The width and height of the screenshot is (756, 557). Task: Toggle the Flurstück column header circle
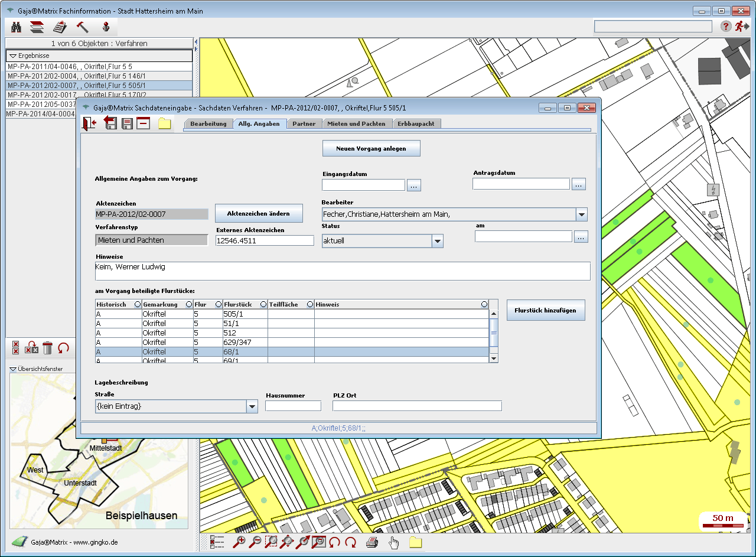263,304
